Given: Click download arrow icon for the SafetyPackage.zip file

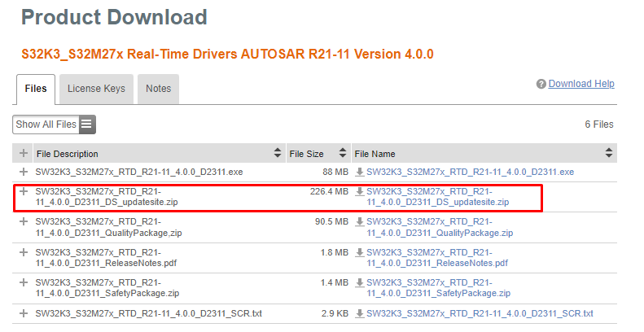Looking at the screenshot, I should click(x=359, y=283).
